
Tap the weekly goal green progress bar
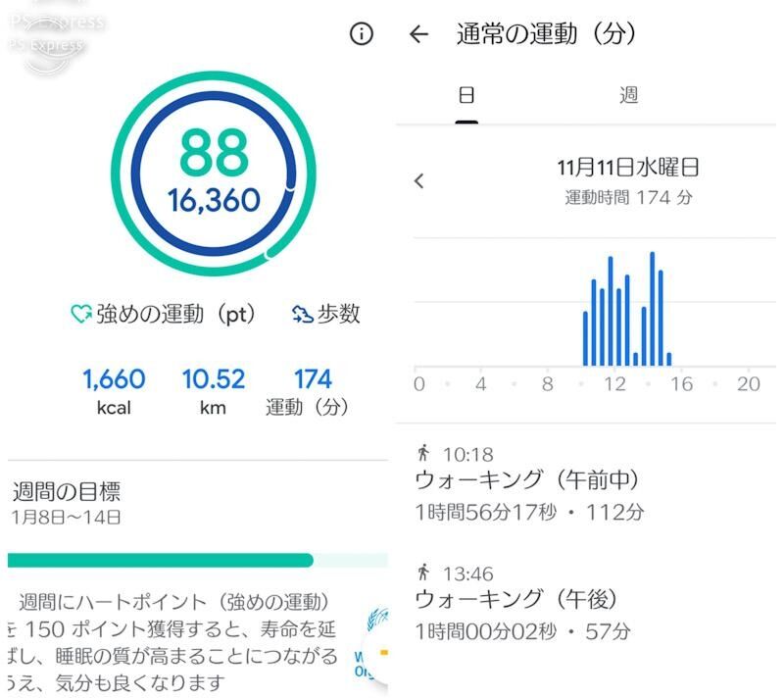click(x=198, y=560)
